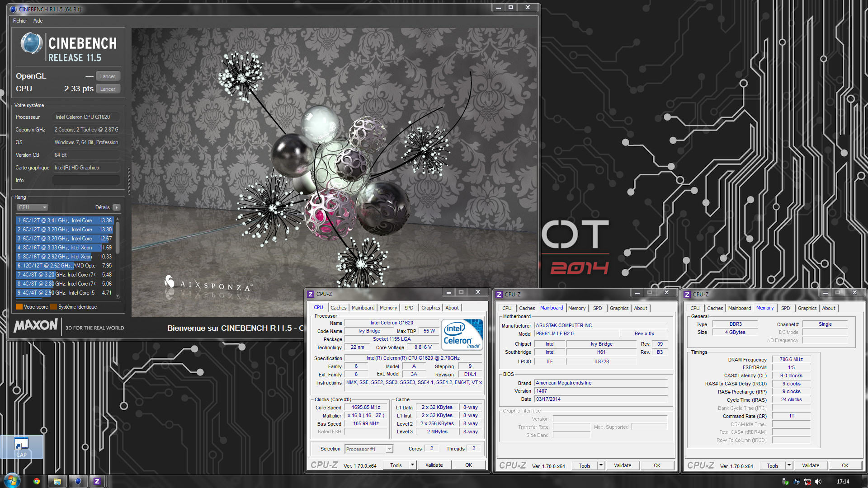Open File Explorer from the taskbar

[x=57, y=481]
